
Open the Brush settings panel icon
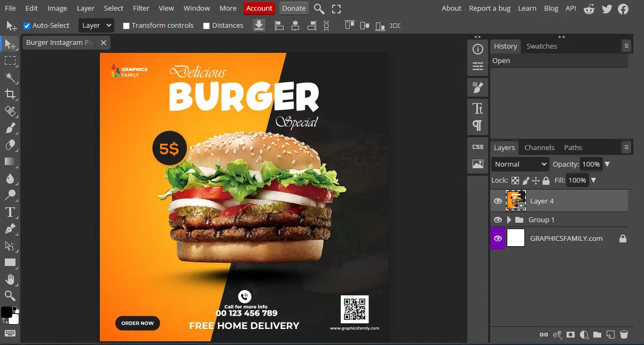click(x=478, y=87)
